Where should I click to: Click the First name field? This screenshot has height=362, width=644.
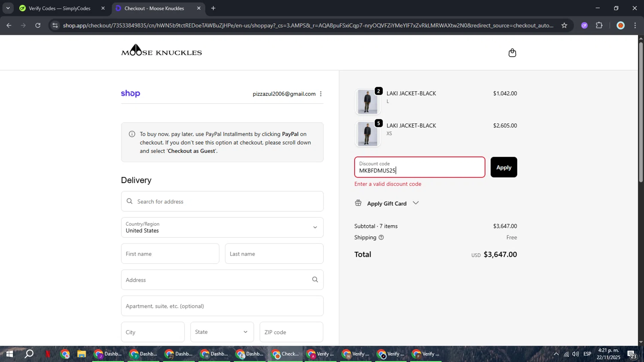170,253
